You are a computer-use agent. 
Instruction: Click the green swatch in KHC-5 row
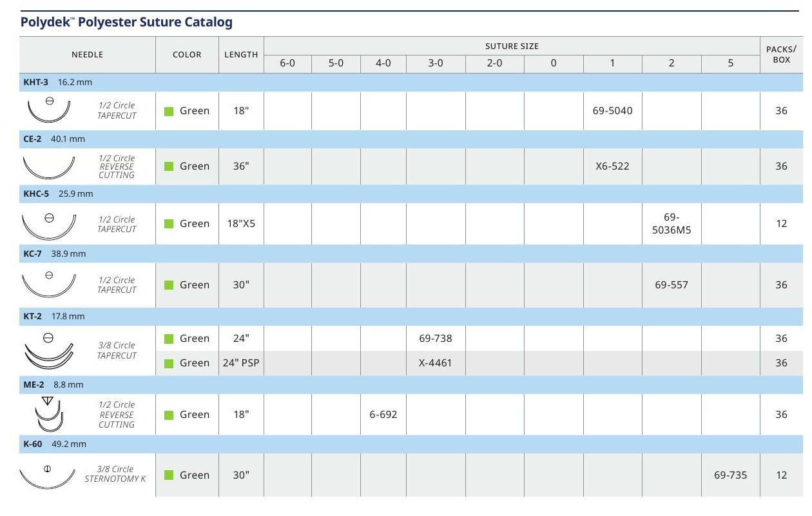169,224
